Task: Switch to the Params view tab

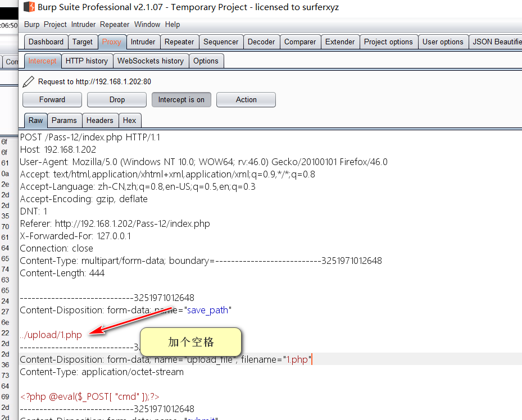Action: pyautogui.click(x=64, y=120)
